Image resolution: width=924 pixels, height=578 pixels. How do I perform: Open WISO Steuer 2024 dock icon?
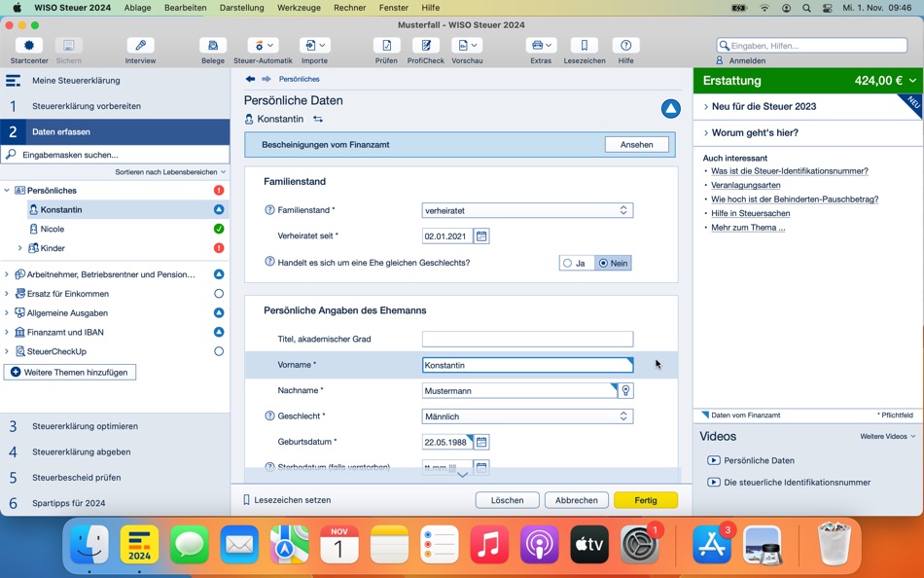(140, 544)
